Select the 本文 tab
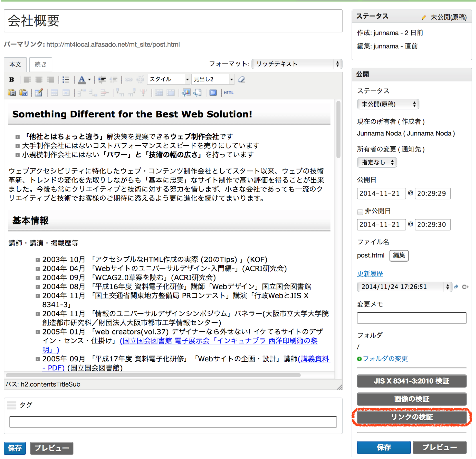 pos(15,64)
